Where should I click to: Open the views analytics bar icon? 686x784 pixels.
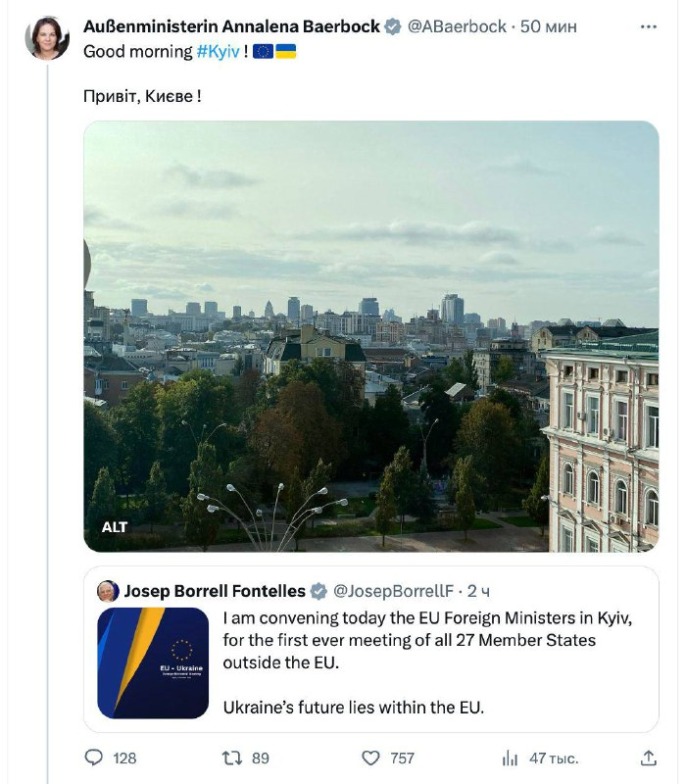point(510,758)
